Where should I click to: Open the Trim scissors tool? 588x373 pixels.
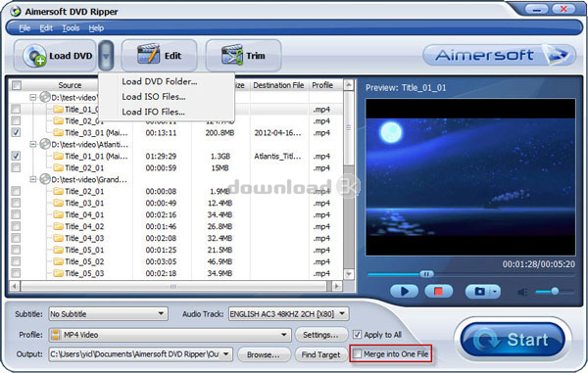pos(232,55)
